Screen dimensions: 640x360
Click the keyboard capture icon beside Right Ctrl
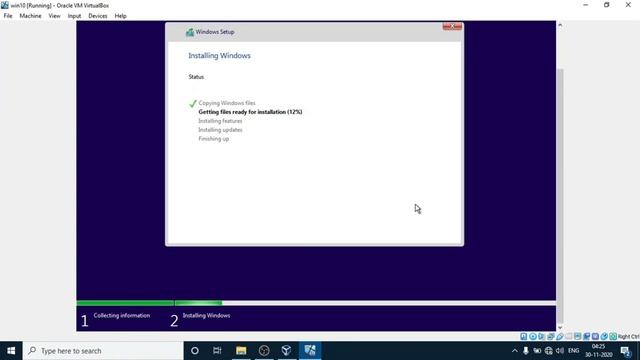[x=613, y=336]
